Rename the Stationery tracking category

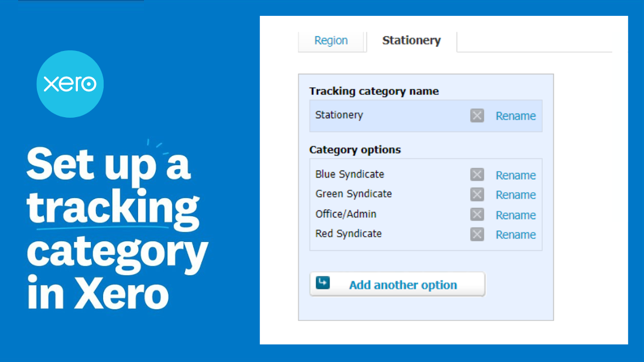(516, 116)
